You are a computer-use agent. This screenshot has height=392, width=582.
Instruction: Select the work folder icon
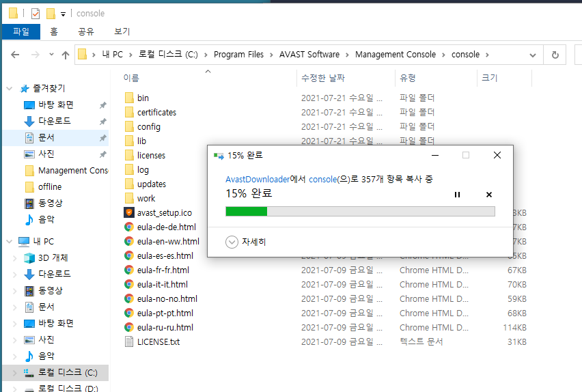click(129, 198)
